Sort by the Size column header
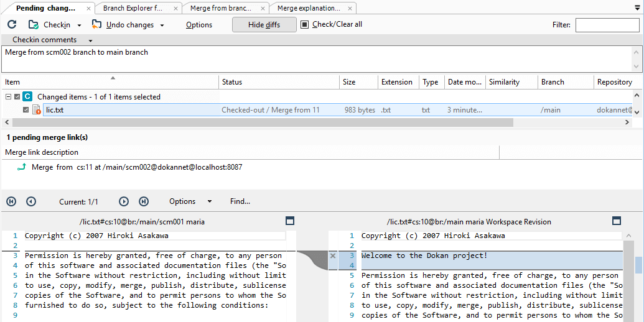Viewport: 644px width, 322px height. [x=358, y=82]
